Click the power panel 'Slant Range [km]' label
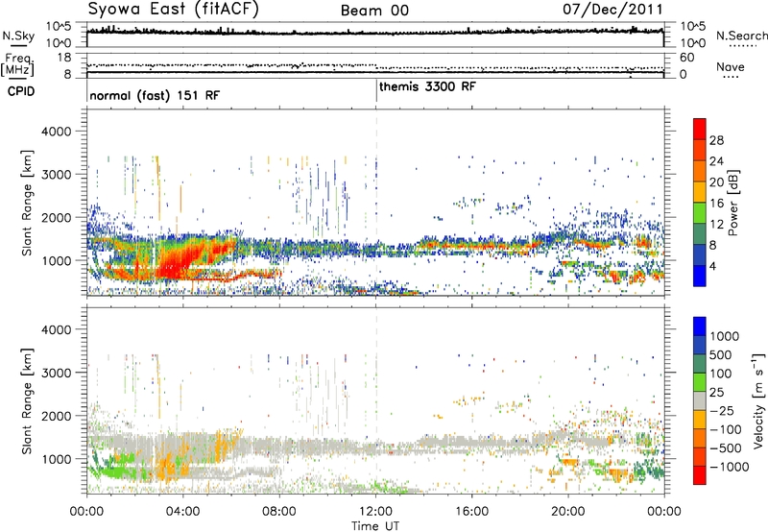The height and width of the screenshot is (532, 768). point(27,203)
